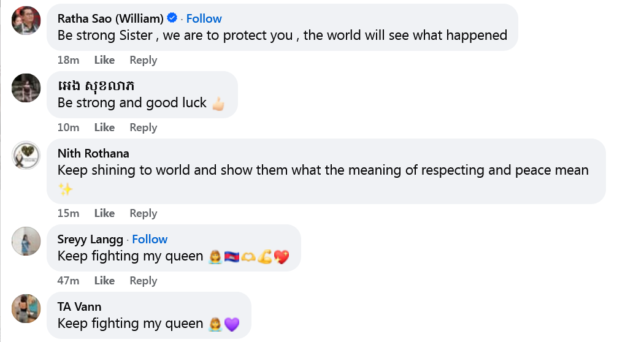
Task: Open the Khmer-named commenter's avatar
Action: [26, 88]
